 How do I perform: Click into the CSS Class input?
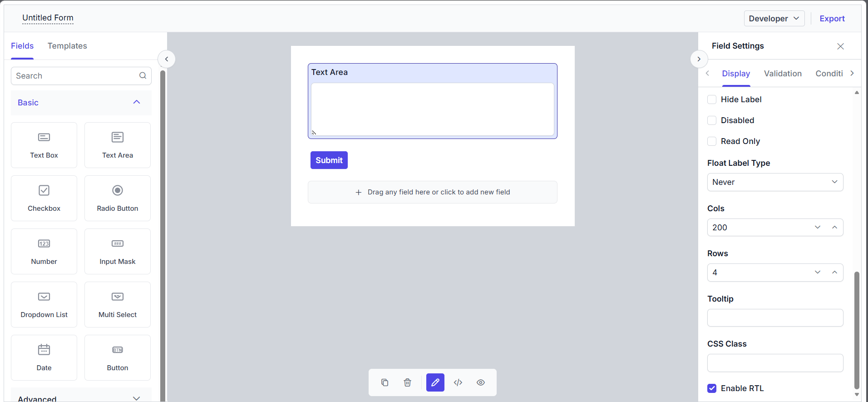[775, 363]
